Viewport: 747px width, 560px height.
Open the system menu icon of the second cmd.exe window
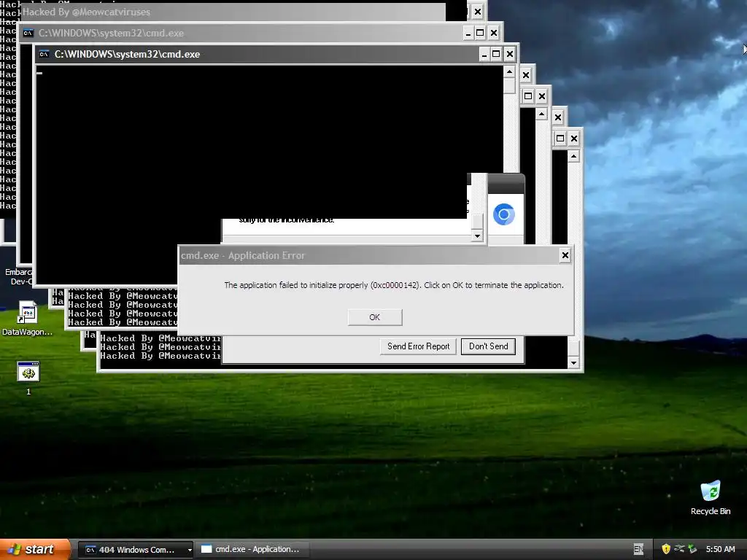(28, 33)
